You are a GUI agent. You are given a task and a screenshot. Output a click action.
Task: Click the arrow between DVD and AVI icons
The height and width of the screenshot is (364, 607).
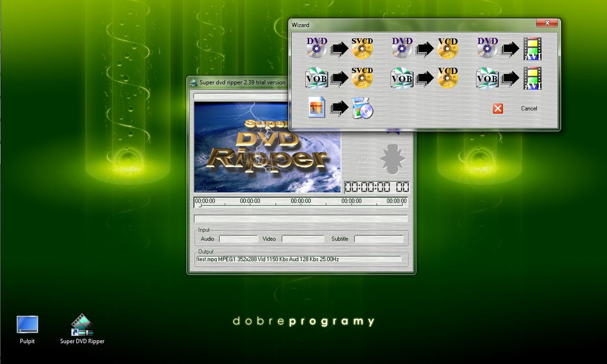coord(510,49)
